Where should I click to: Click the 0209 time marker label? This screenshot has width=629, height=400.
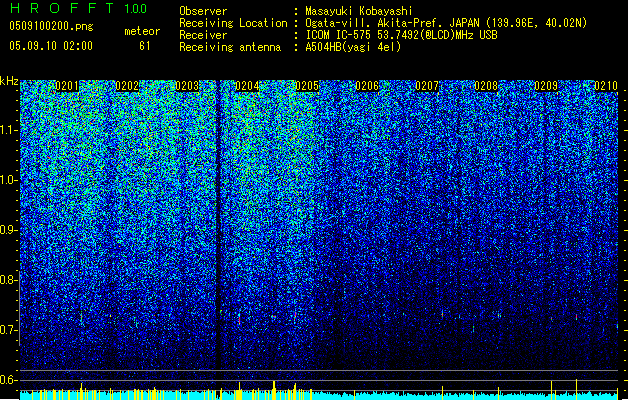point(546,86)
